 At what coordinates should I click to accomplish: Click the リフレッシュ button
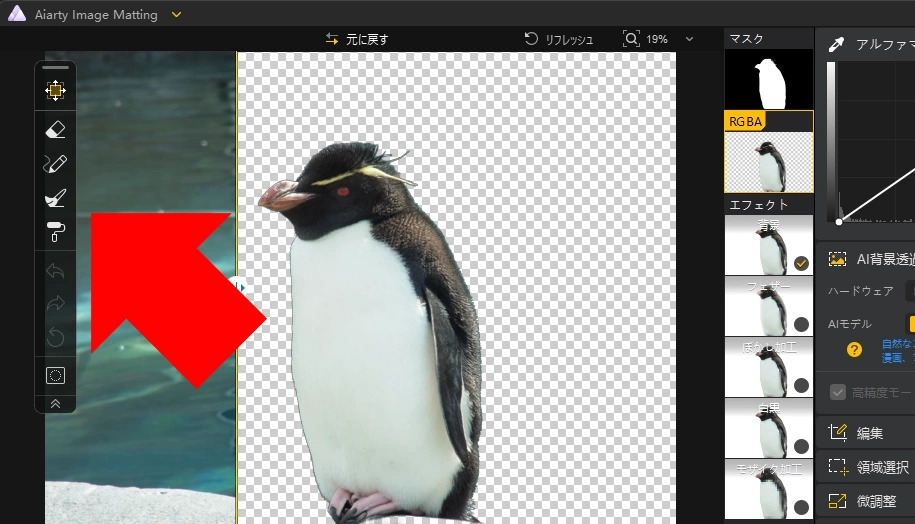(x=559, y=39)
